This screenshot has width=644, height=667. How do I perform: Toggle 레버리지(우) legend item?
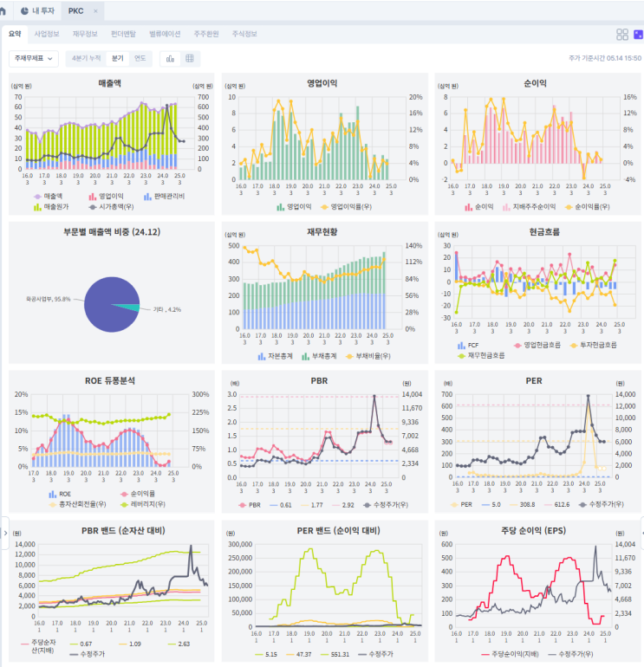pos(143,504)
